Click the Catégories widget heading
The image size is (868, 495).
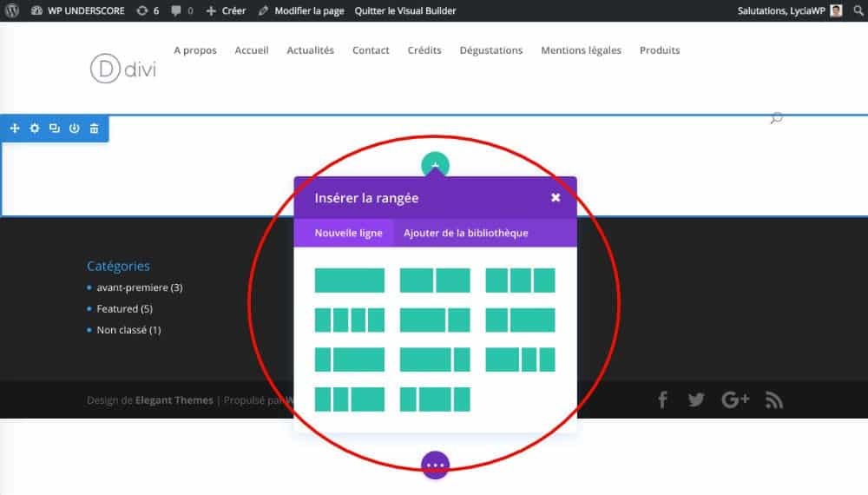(118, 267)
